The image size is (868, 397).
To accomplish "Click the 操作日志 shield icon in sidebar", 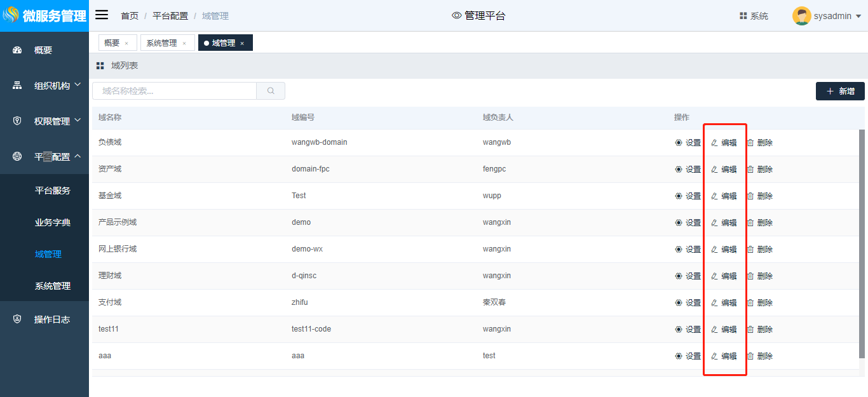I will click(17, 320).
